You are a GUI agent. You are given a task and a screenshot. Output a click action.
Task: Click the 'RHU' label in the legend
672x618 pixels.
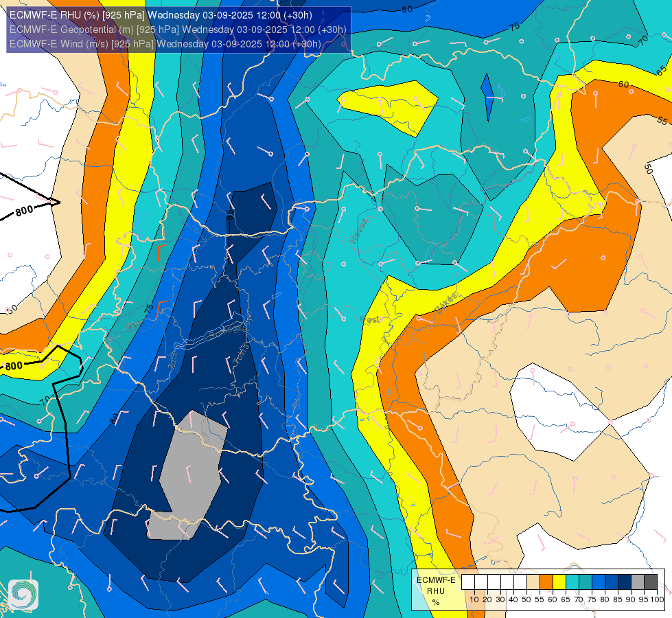[x=436, y=591]
